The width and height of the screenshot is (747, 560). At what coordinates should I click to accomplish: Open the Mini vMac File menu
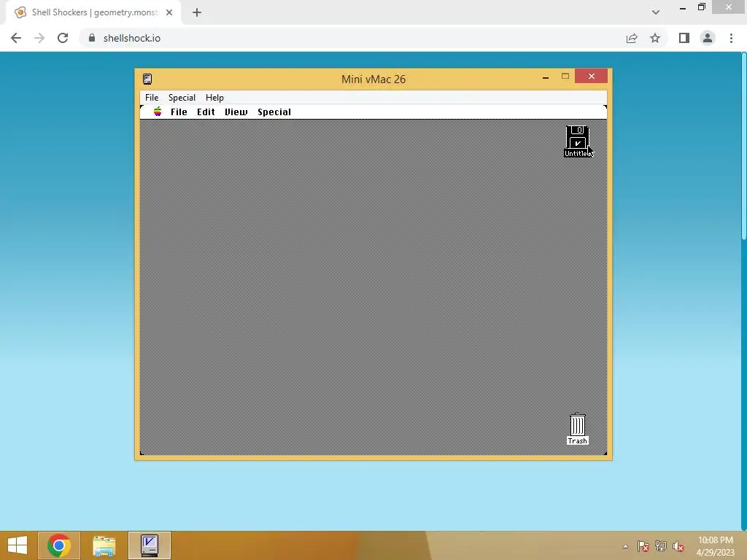152,97
